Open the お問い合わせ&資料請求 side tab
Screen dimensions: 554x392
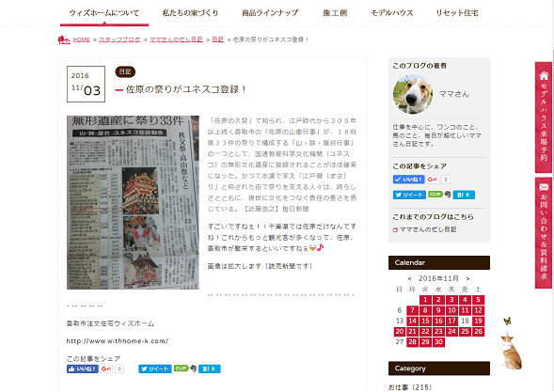544,233
